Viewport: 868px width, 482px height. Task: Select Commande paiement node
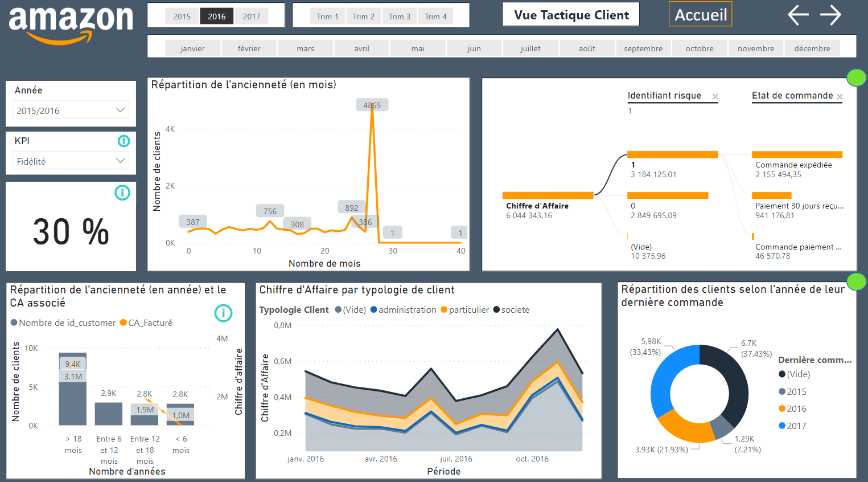(753, 236)
